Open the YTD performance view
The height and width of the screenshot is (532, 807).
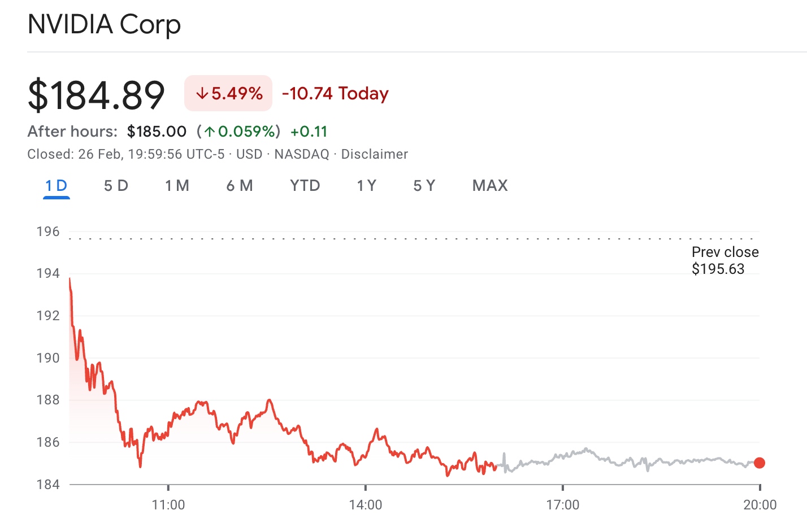click(x=305, y=185)
